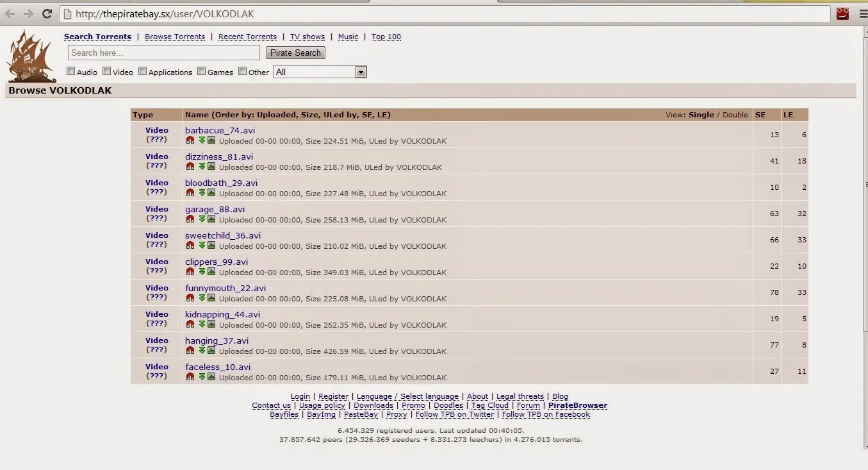
Task: Order the list by Size
Action: coord(307,115)
